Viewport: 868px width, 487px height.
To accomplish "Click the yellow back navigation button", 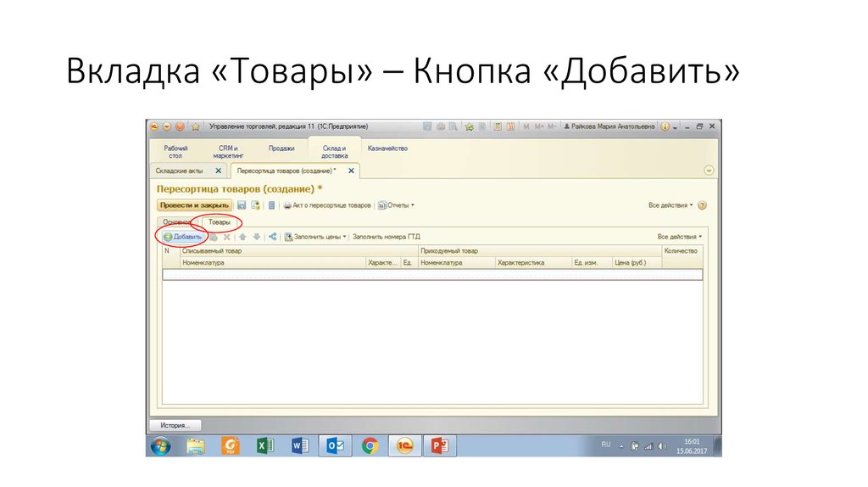I will [x=167, y=126].
